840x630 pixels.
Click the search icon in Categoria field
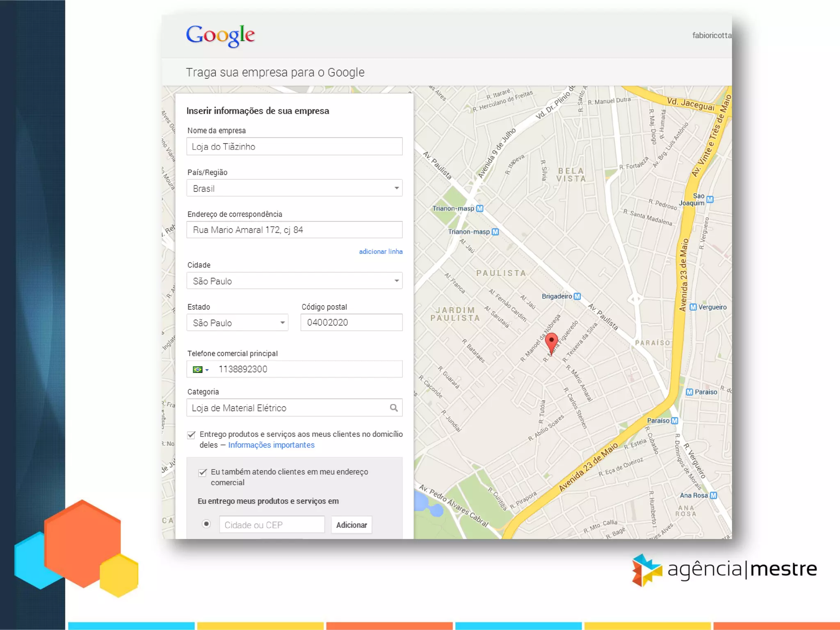[394, 408]
